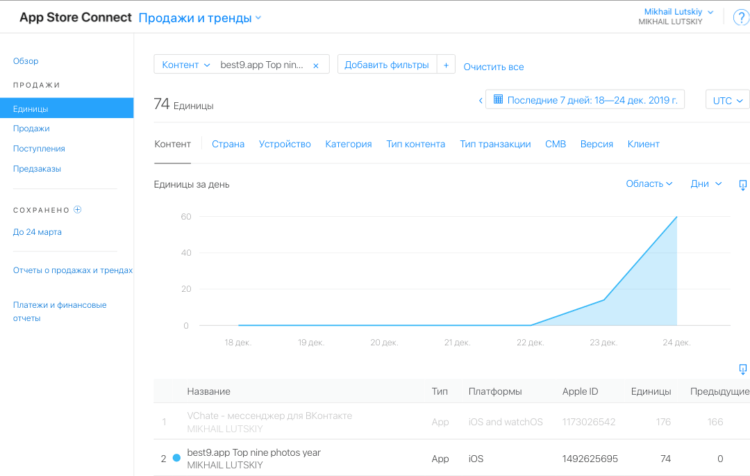Open Платежи и финансовые отчеты
Viewport: 750px width, 476px height.
(60, 311)
